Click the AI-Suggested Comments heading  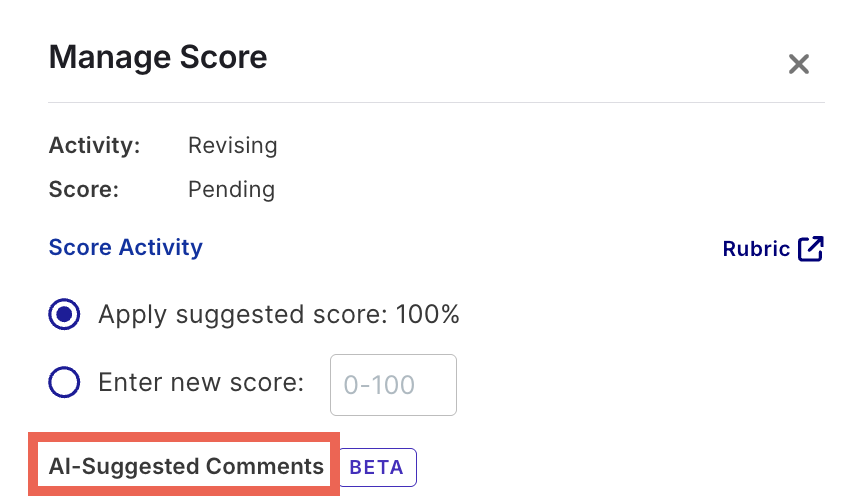coord(186,466)
